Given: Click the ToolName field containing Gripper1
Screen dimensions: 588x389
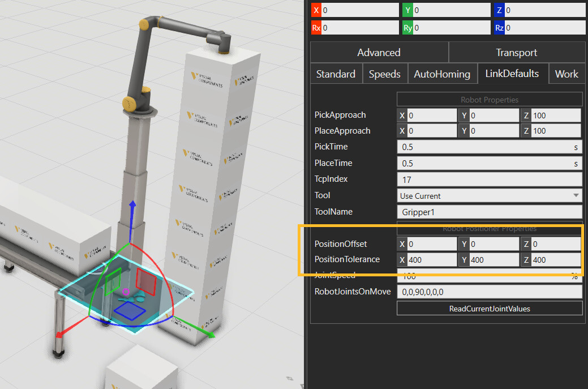Looking at the screenshot, I should tap(489, 212).
